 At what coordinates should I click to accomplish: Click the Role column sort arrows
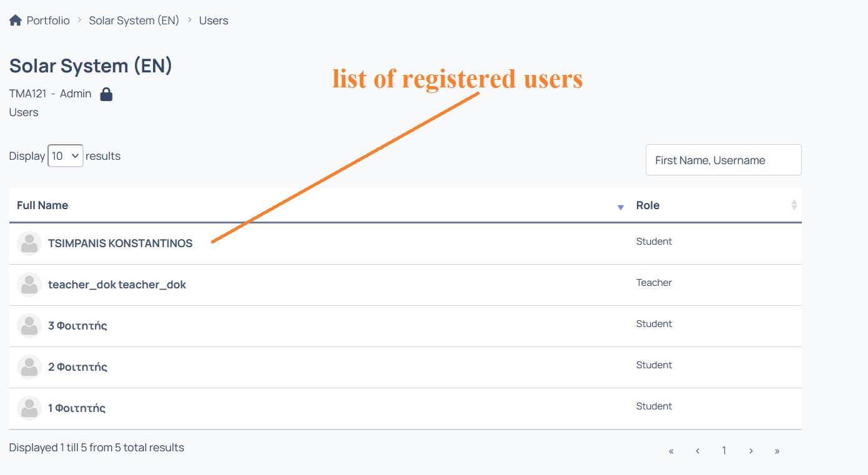(794, 205)
